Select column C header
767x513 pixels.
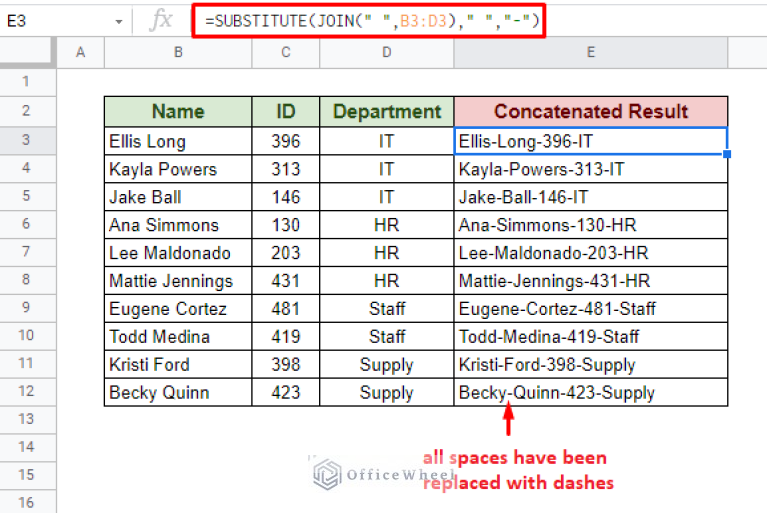coord(286,52)
